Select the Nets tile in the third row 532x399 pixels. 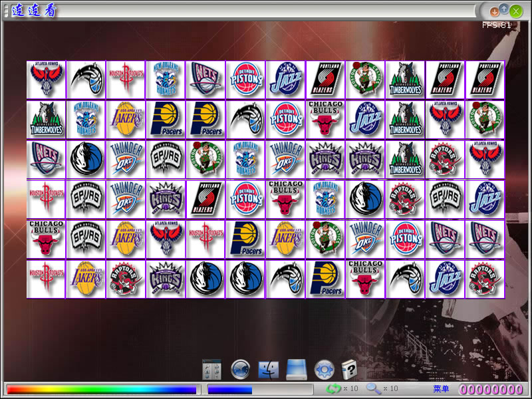tap(47, 160)
